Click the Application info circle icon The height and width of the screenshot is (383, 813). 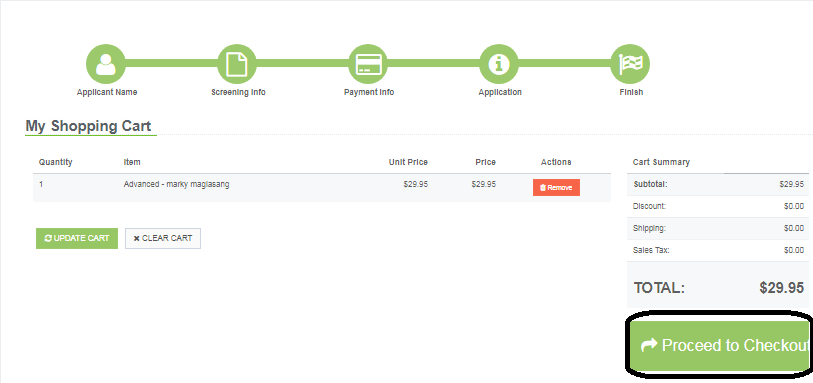click(x=499, y=64)
